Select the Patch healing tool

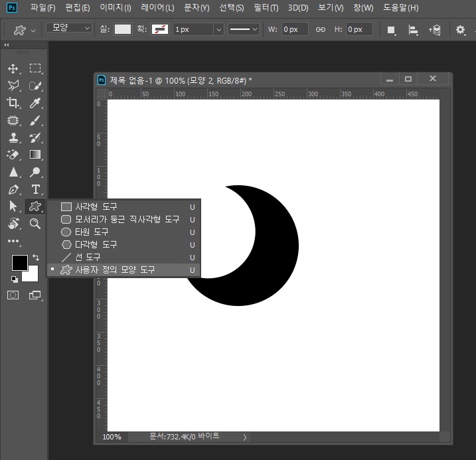[x=13, y=120]
